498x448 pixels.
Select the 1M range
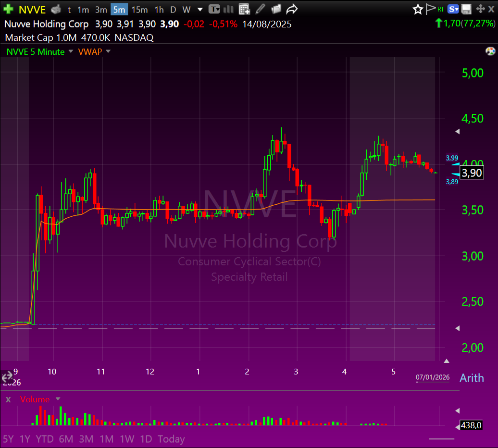(x=106, y=439)
